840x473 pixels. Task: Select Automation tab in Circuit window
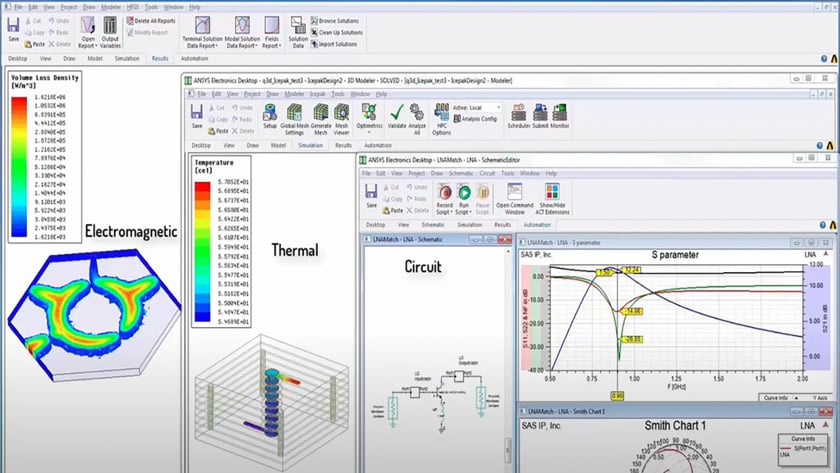pyautogui.click(x=537, y=225)
